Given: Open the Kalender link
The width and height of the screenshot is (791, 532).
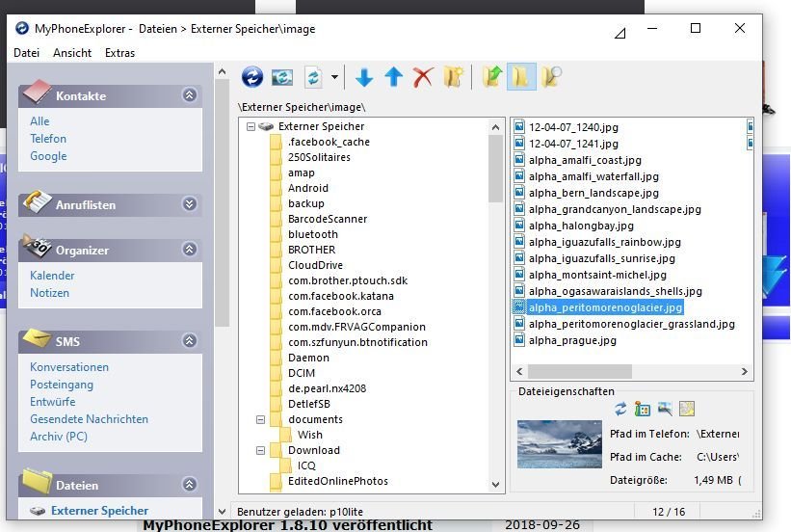Looking at the screenshot, I should (x=52, y=276).
